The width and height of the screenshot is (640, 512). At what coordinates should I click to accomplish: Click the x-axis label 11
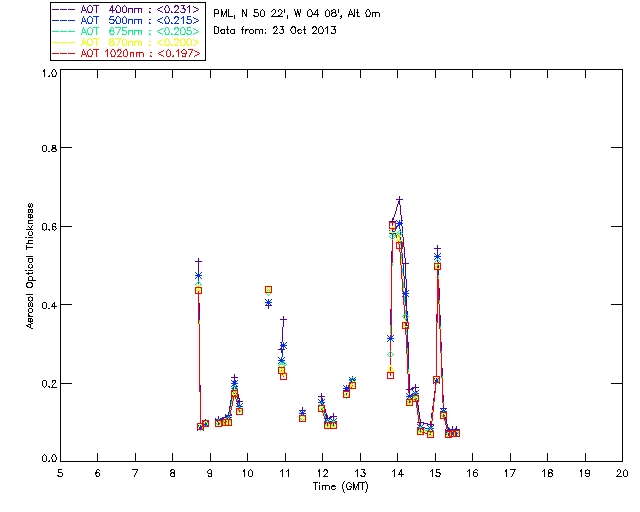pos(284,473)
